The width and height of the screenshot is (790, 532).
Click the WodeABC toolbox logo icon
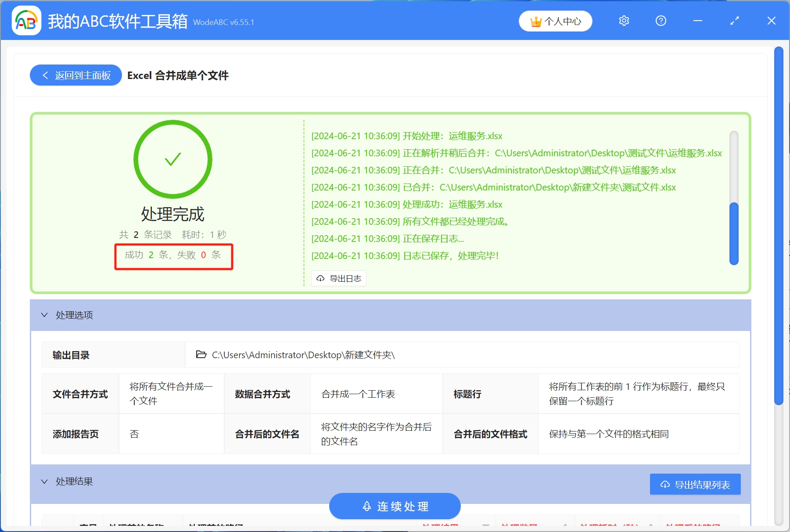(26, 21)
